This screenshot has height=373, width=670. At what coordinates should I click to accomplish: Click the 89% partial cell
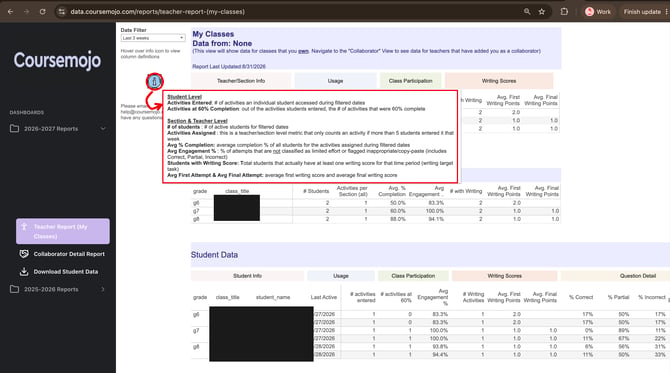(x=624, y=330)
